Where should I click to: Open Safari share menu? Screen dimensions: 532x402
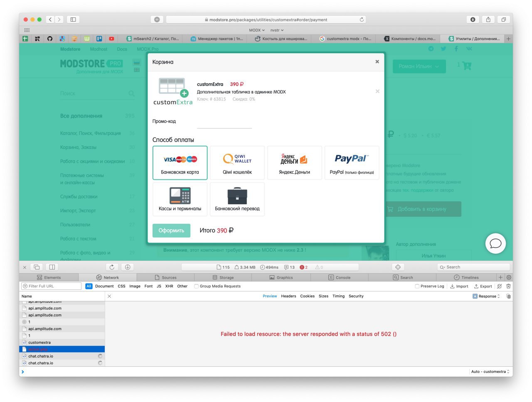click(488, 20)
